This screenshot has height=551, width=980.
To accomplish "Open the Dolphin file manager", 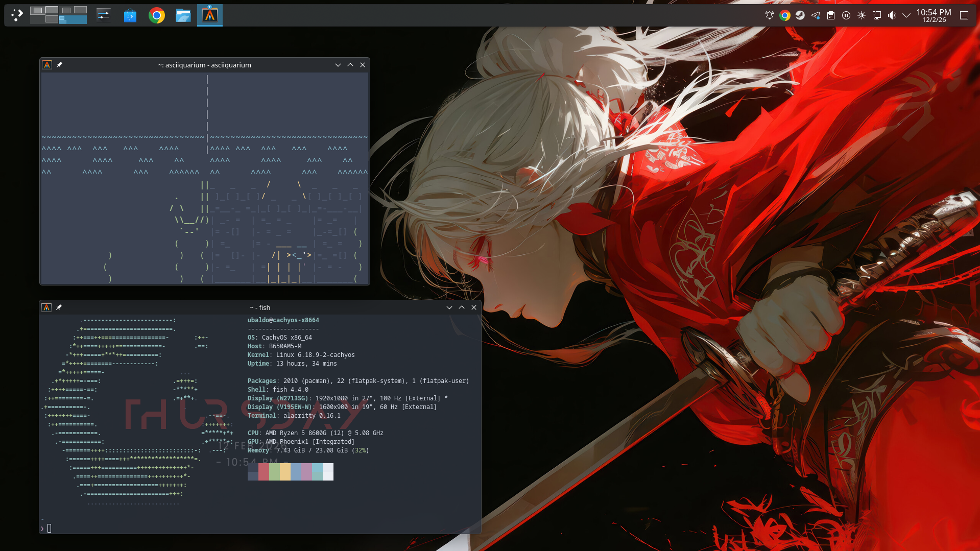I will click(x=183, y=16).
